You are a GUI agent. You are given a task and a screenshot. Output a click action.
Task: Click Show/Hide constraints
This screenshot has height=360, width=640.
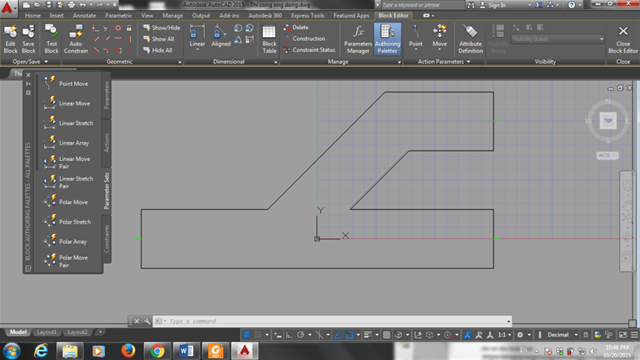pyautogui.click(x=162, y=28)
